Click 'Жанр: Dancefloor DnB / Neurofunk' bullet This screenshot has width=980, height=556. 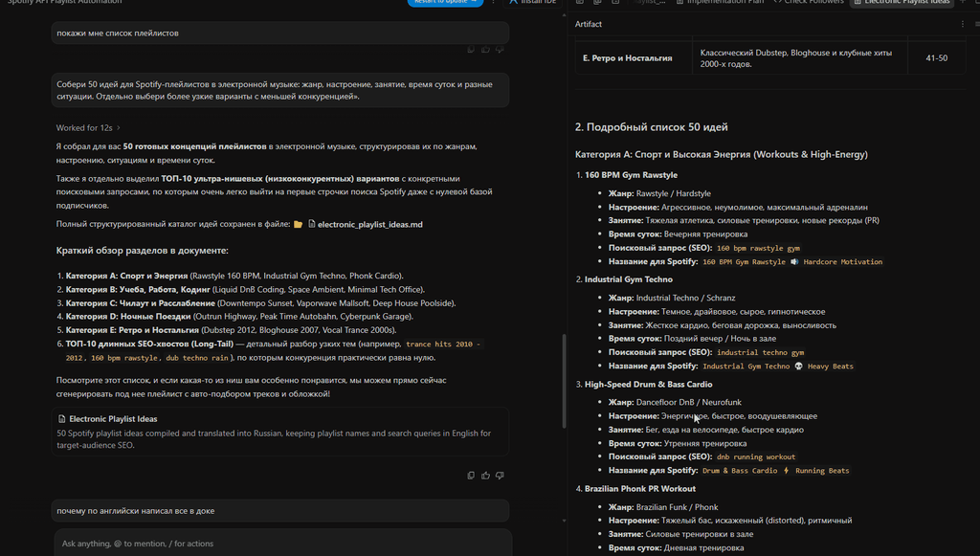(675, 402)
